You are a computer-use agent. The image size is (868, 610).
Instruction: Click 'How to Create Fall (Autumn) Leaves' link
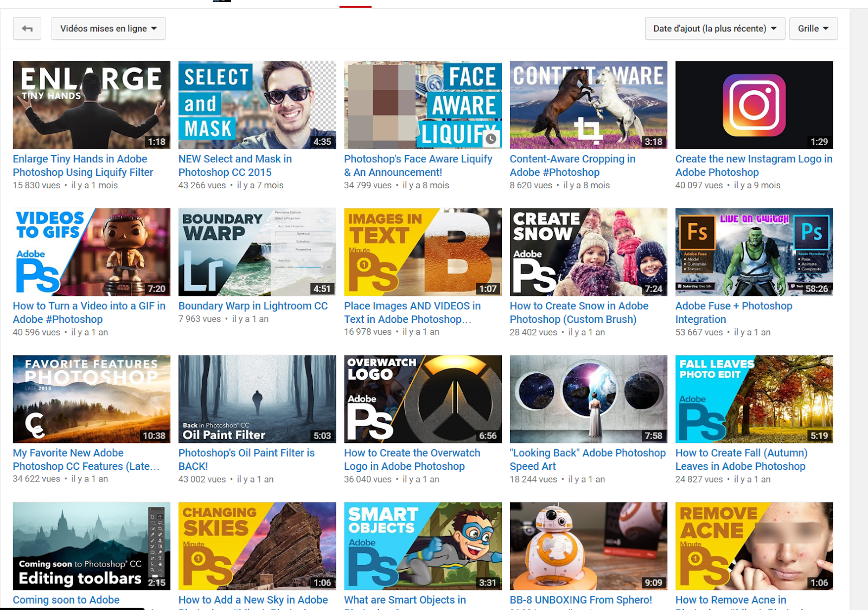point(741,460)
